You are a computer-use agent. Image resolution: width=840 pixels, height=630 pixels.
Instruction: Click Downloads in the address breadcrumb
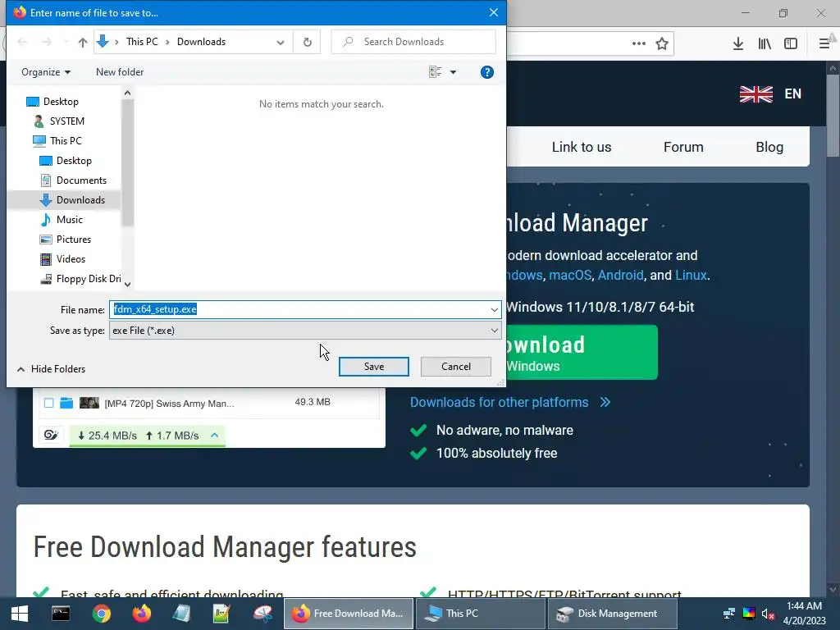[202, 42]
